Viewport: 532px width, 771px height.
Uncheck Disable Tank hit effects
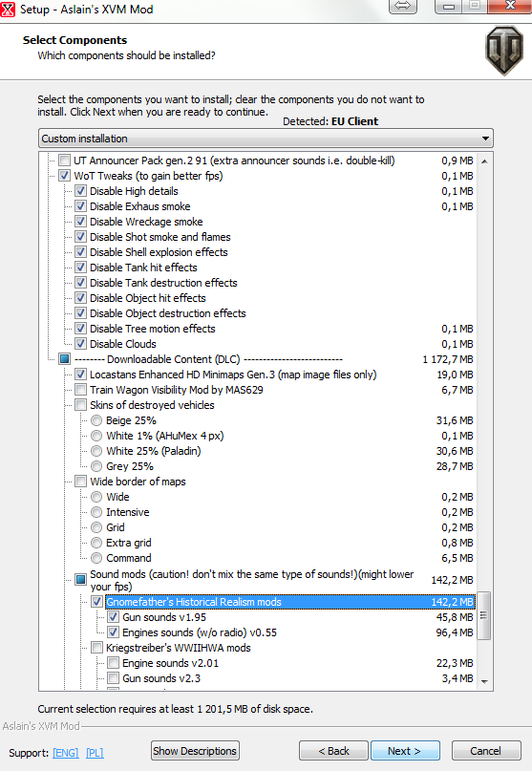(80, 267)
